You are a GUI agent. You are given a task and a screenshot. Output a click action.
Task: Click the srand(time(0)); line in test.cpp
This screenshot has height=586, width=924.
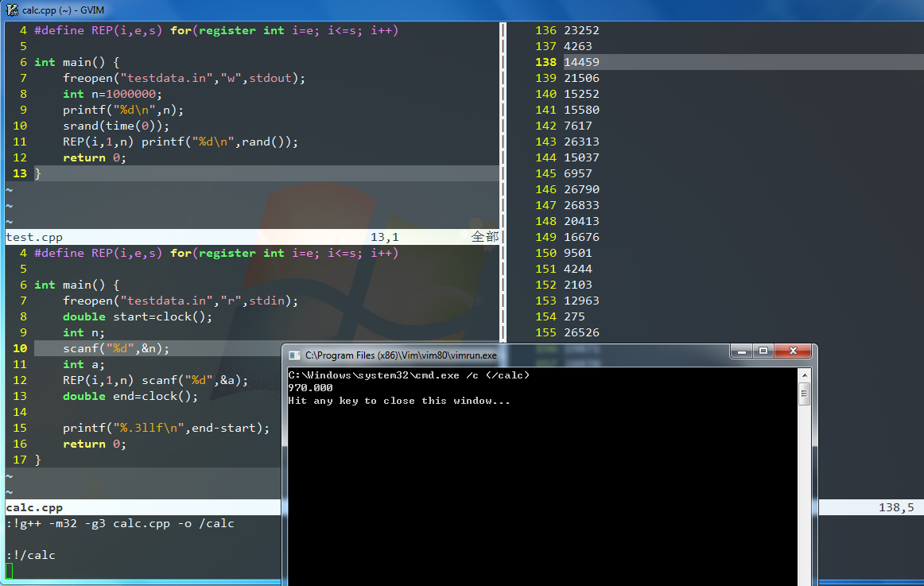[x=116, y=126]
